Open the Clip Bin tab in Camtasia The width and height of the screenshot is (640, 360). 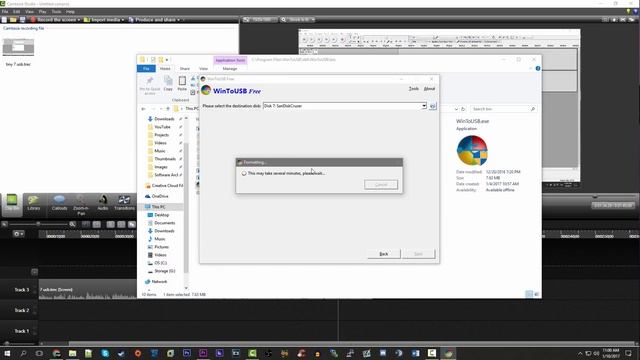[12, 203]
